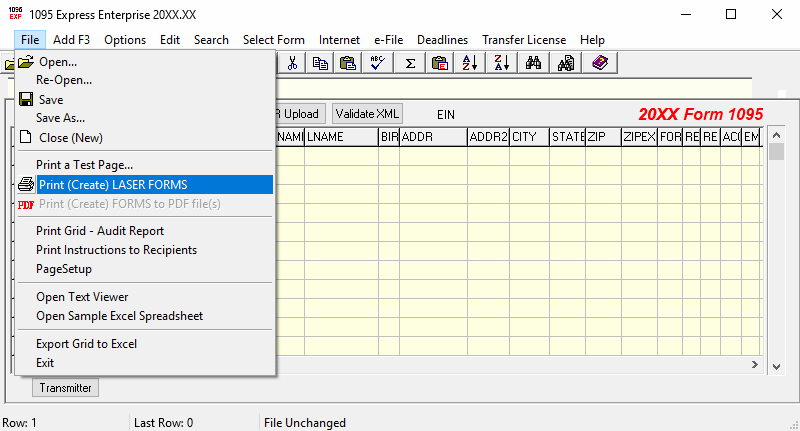The width and height of the screenshot is (800, 431).
Task: Open the Transfer License menu
Action: click(524, 40)
